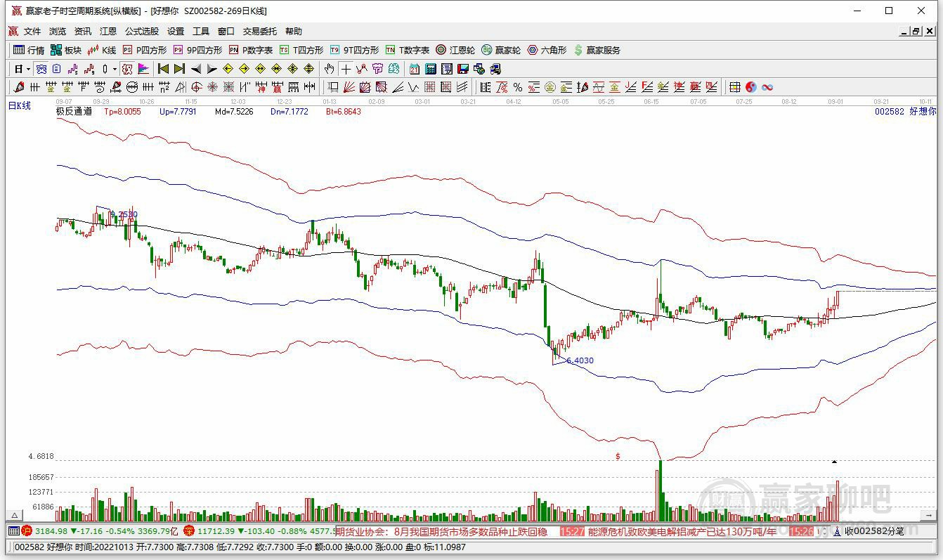The width and height of the screenshot is (943, 560).
Task: Expand the 日 period dropdown arrow
Action: [x=28, y=69]
